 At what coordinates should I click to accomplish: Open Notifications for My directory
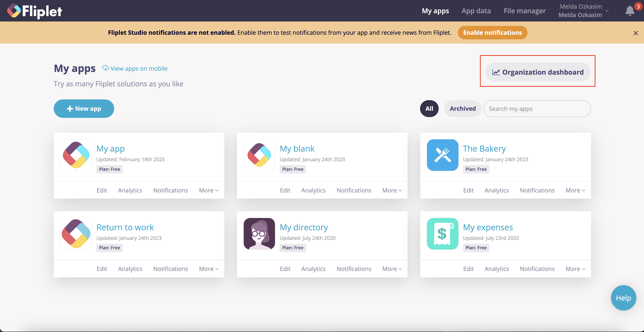click(x=354, y=269)
